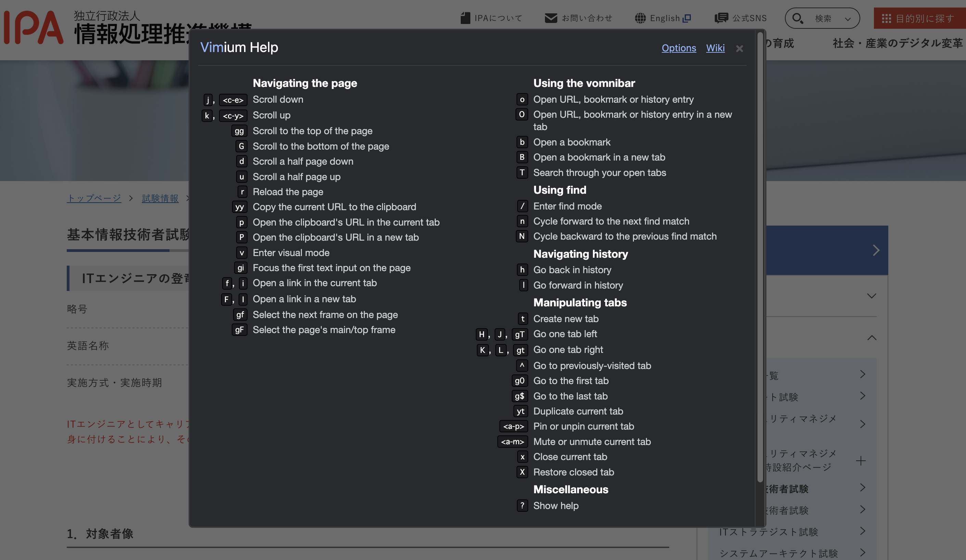
Task: Open the 検索 dropdown chevron
Action: tap(848, 19)
